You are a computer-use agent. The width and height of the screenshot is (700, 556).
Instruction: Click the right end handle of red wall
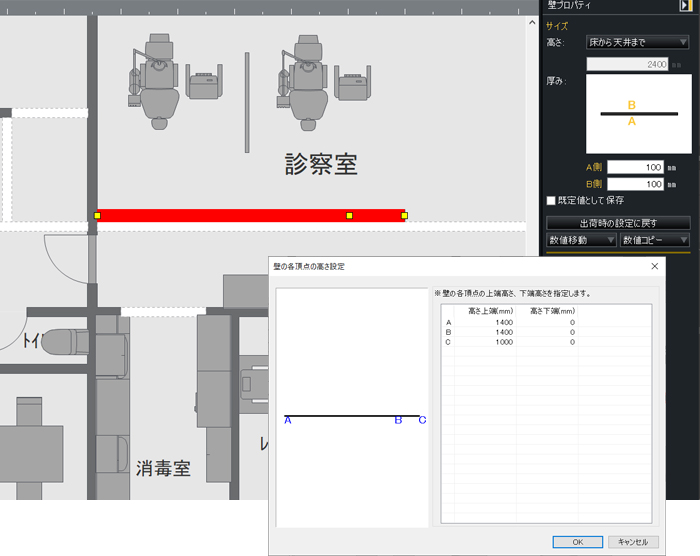403,214
